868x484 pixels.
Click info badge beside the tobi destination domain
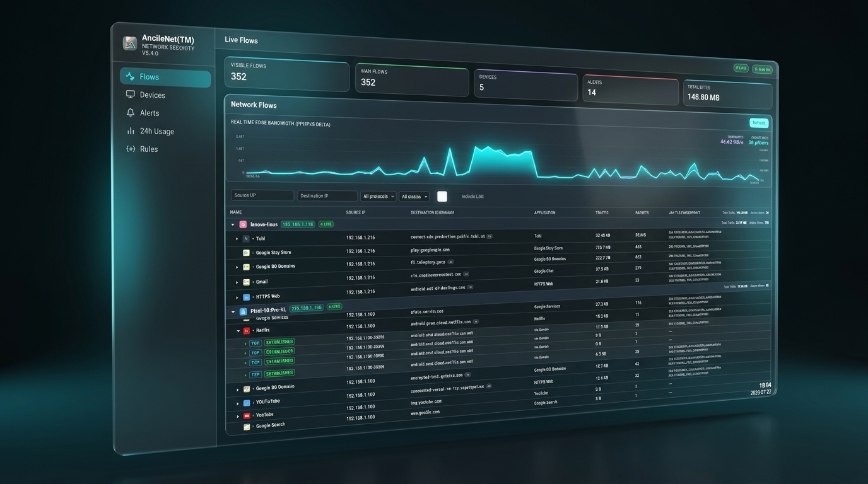tap(490, 236)
